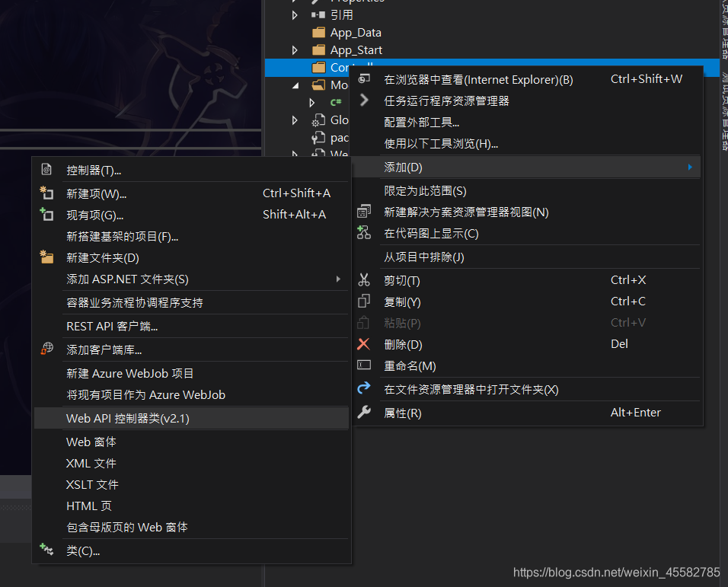Click the scissors cut icon
The height and width of the screenshot is (587, 728).
coord(364,280)
